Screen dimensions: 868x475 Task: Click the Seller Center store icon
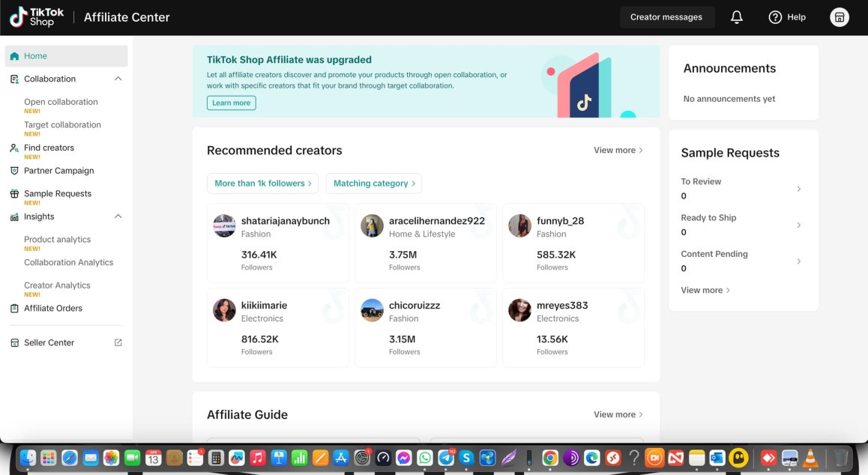pos(14,342)
